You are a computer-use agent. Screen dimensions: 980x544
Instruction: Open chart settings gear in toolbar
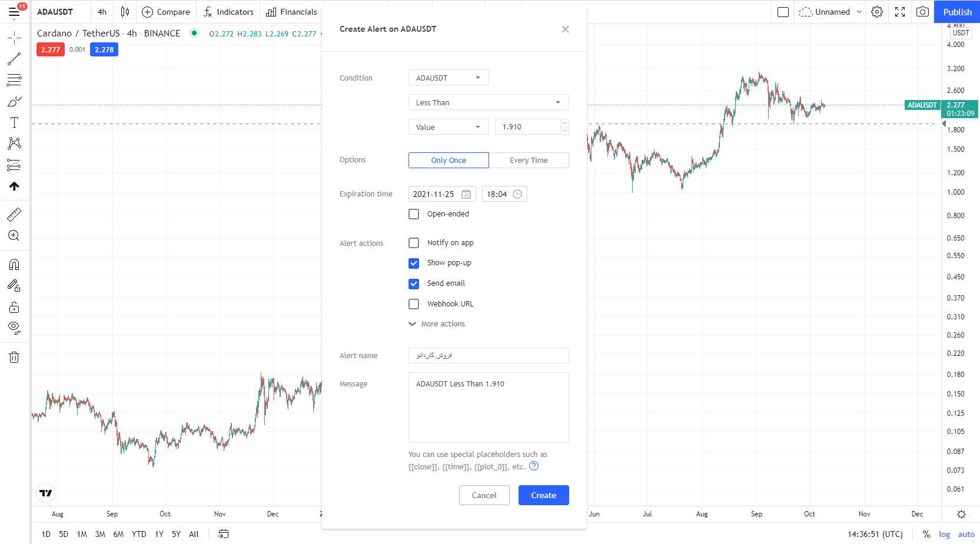(877, 12)
